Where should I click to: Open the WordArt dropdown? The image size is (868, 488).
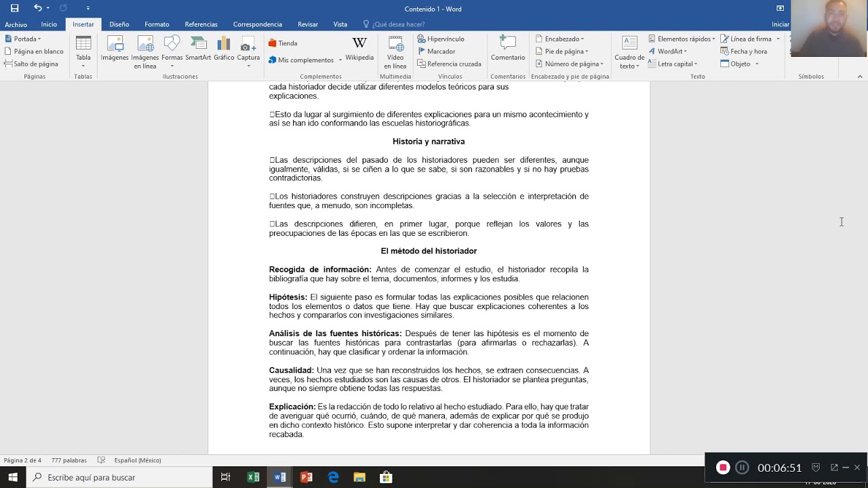[x=667, y=51]
